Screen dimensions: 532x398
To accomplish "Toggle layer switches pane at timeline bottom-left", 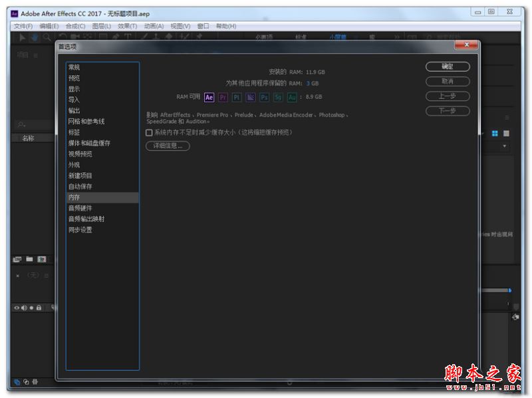I will point(17,382).
